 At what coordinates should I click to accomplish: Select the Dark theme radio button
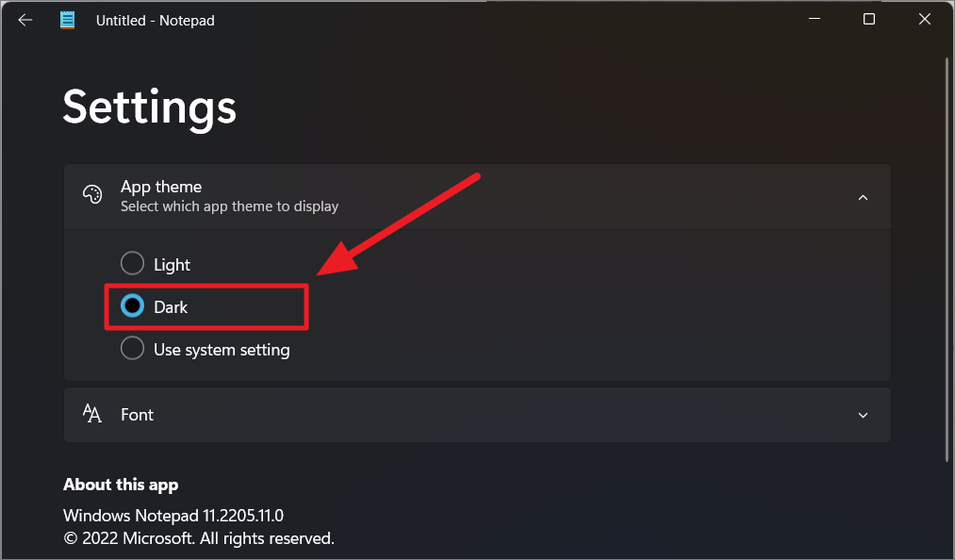132,305
